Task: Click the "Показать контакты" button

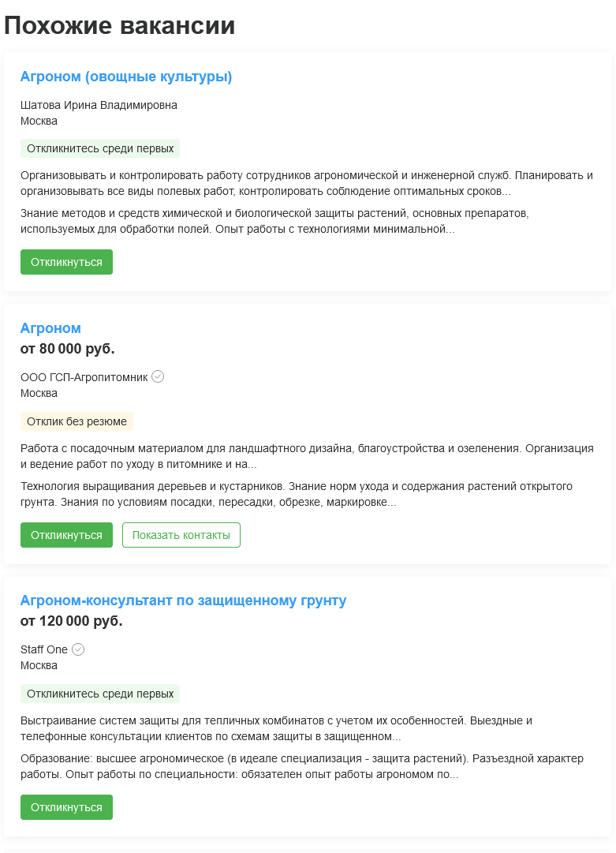Action: pyautogui.click(x=181, y=535)
